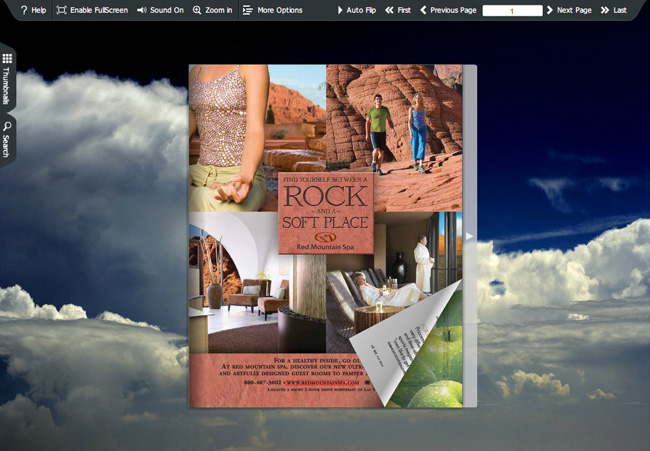Click the Zoom in magnifier
The image size is (650, 451).
(213, 10)
